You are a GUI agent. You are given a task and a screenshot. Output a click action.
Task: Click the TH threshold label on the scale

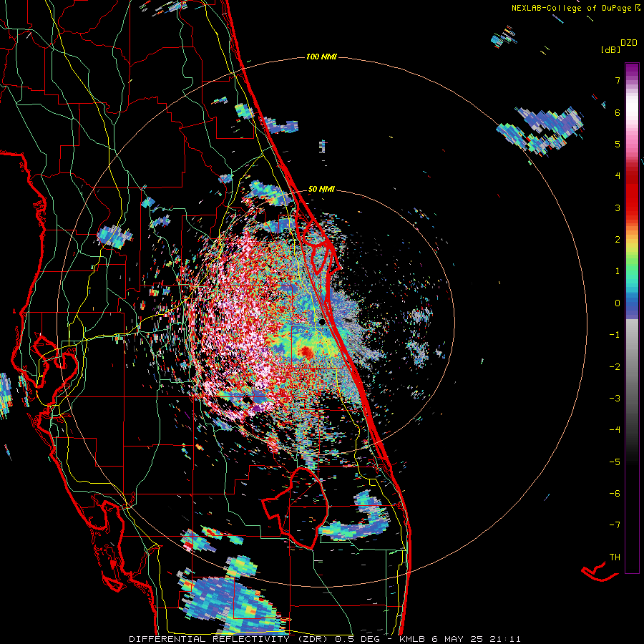click(615, 557)
